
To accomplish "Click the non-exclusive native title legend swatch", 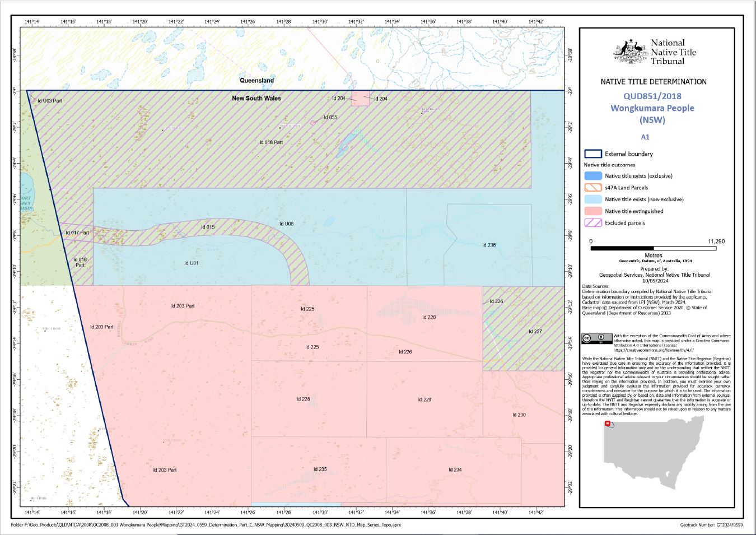I will tap(592, 199).
